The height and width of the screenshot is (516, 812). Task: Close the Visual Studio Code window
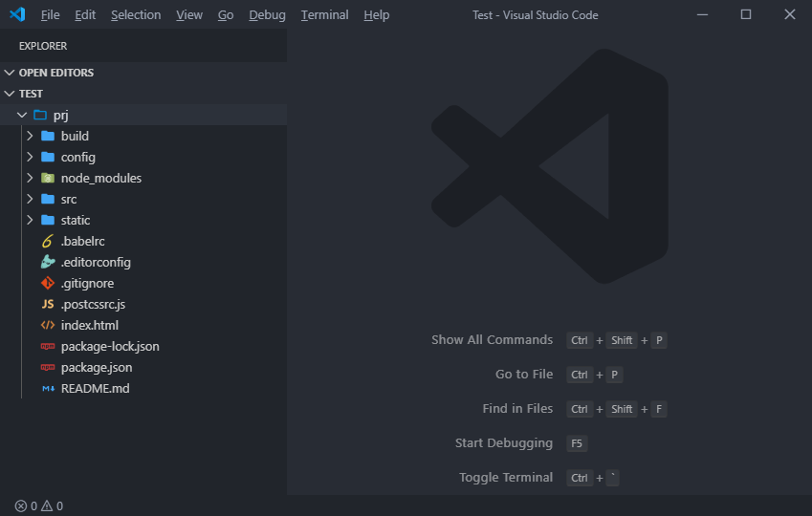790,14
